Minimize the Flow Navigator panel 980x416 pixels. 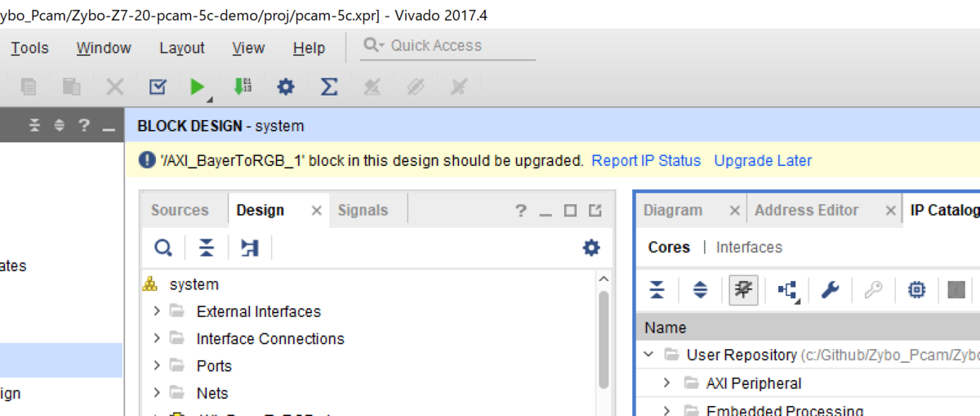[x=109, y=128]
